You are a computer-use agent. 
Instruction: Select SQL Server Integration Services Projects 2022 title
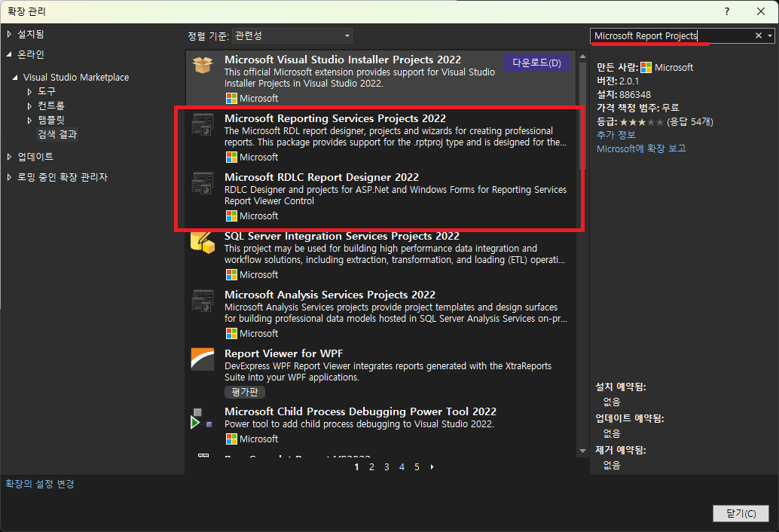(342, 236)
